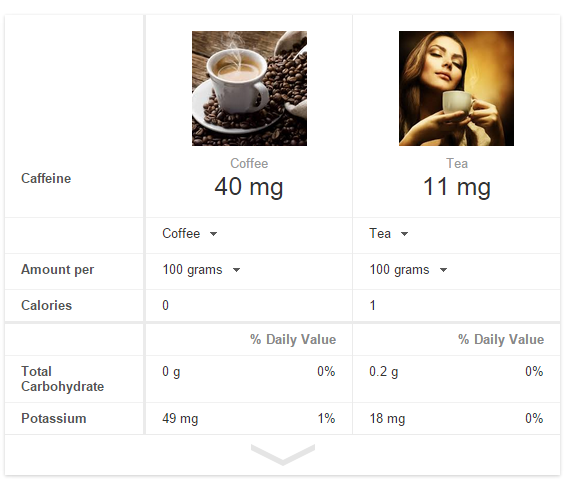The image size is (564, 479).
Task: Click the Potassium row label
Action: pyautogui.click(x=54, y=419)
